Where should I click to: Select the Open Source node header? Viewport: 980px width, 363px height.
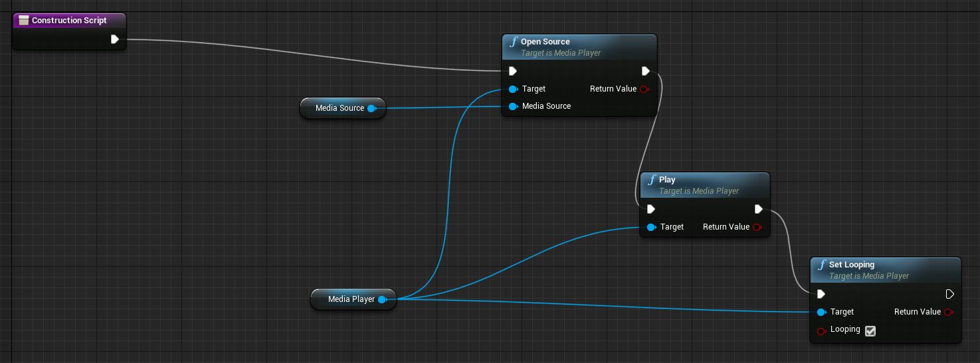point(580,47)
